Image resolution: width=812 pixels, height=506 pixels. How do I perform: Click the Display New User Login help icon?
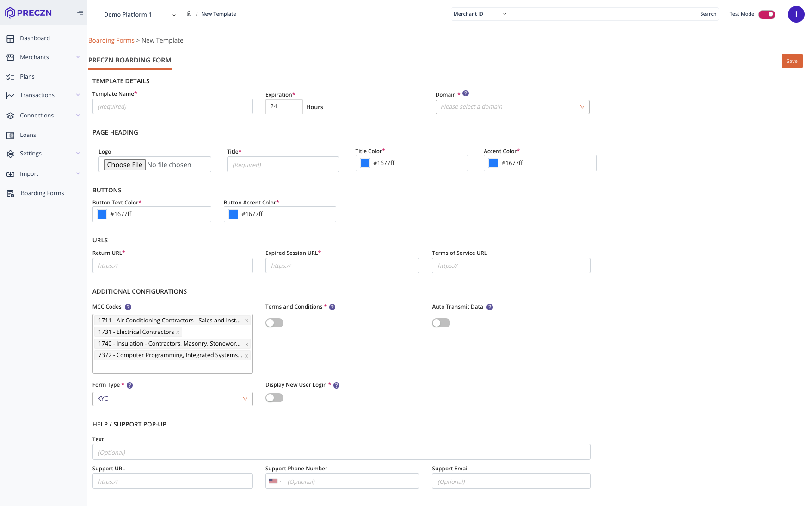point(337,385)
